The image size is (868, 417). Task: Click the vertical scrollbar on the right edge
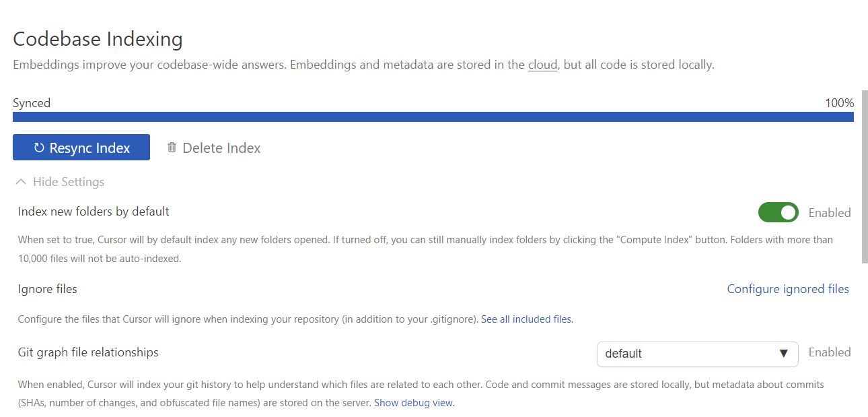pyautogui.click(x=865, y=177)
